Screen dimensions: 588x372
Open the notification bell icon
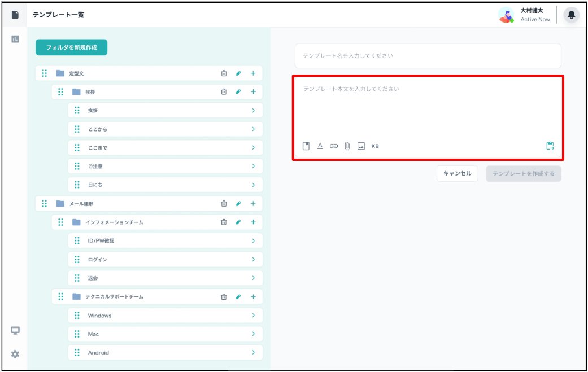(571, 15)
